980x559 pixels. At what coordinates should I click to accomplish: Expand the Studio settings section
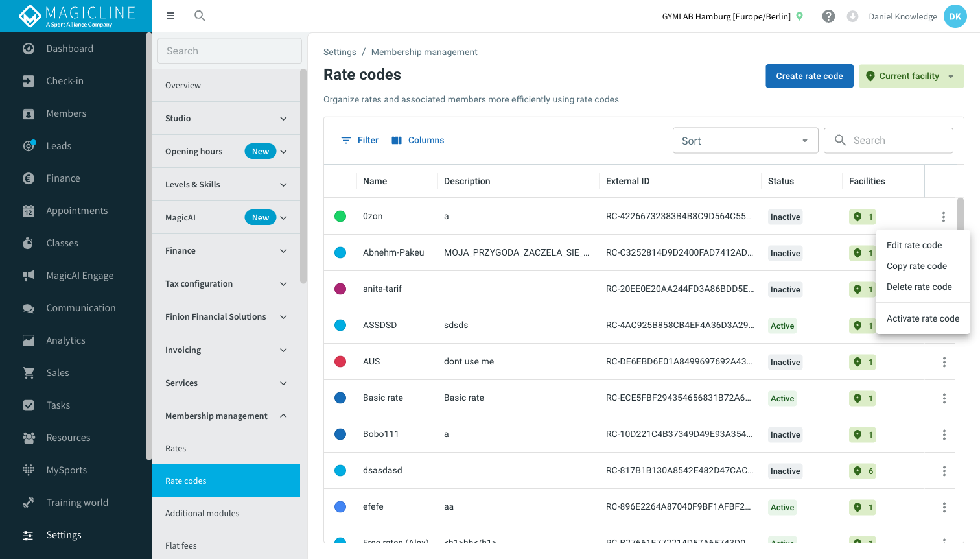click(x=226, y=118)
